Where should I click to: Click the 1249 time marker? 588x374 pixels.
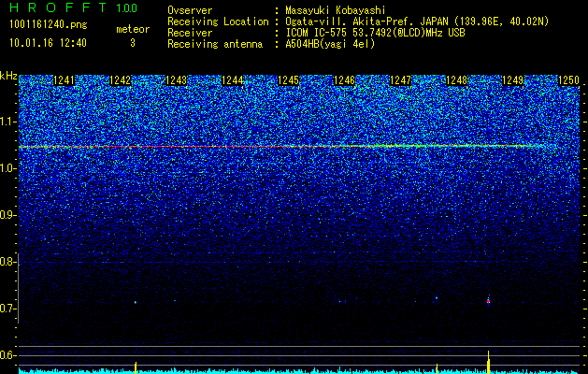[512, 80]
